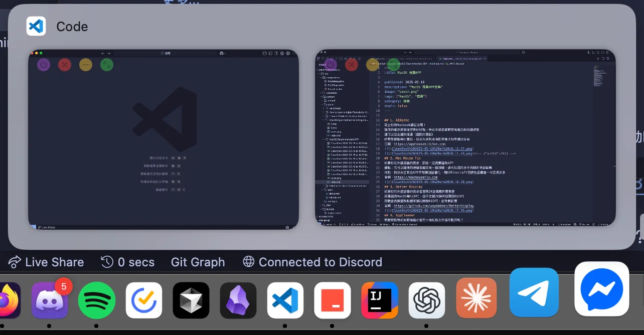Screen dimensions: 644x335
Task: Open Git Graph from the status bar
Action: tap(198, 262)
